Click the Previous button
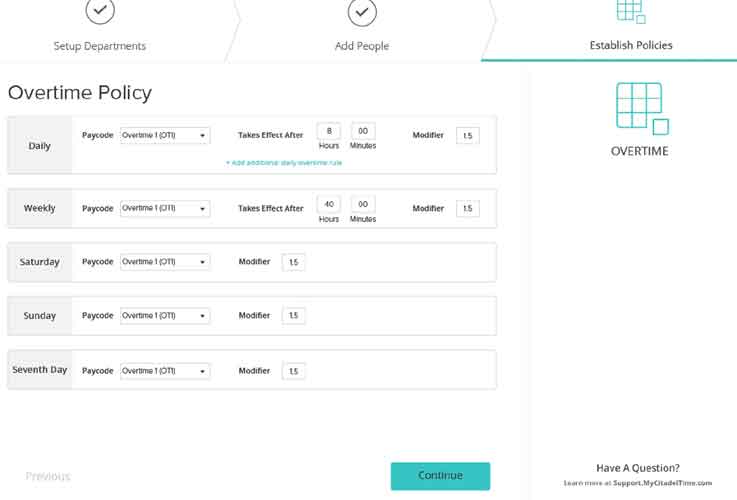Image resolution: width=737 pixels, height=500 pixels. 48,476
